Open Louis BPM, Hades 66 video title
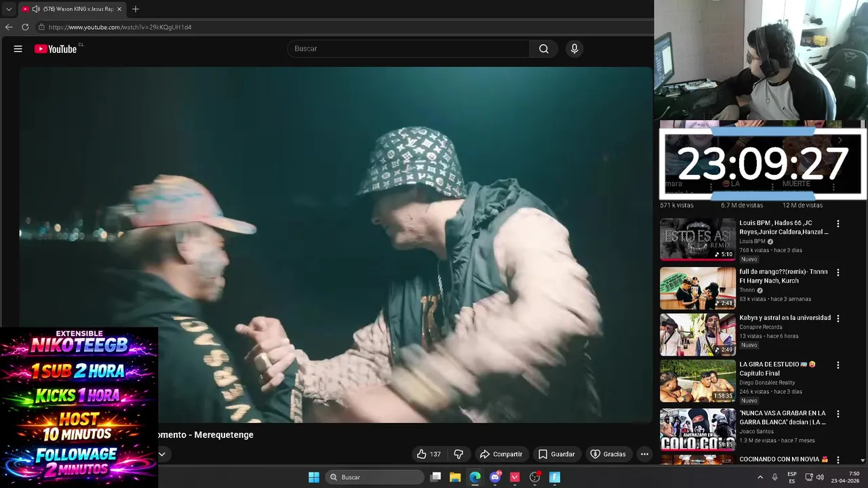This screenshot has width=868, height=488. 784,227
